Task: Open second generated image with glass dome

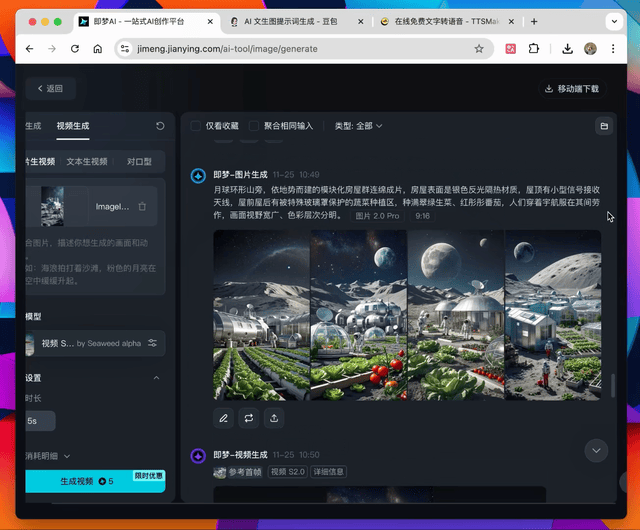Action: pos(359,315)
